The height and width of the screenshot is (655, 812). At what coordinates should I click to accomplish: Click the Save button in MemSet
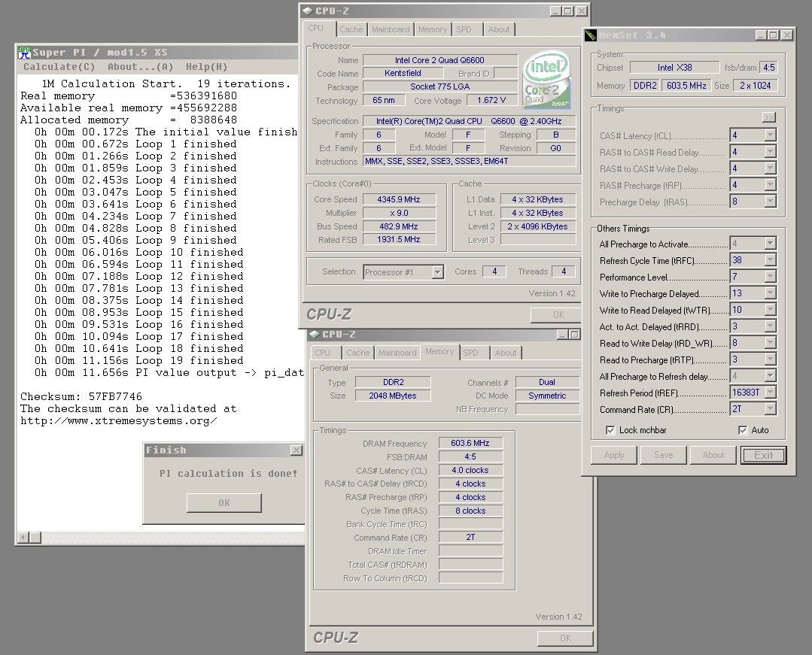[664, 455]
